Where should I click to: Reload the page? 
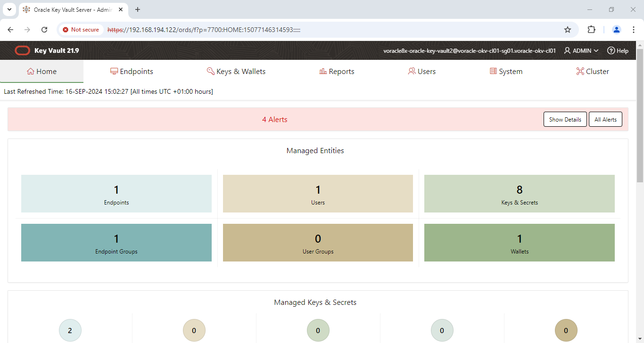tap(44, 30)
